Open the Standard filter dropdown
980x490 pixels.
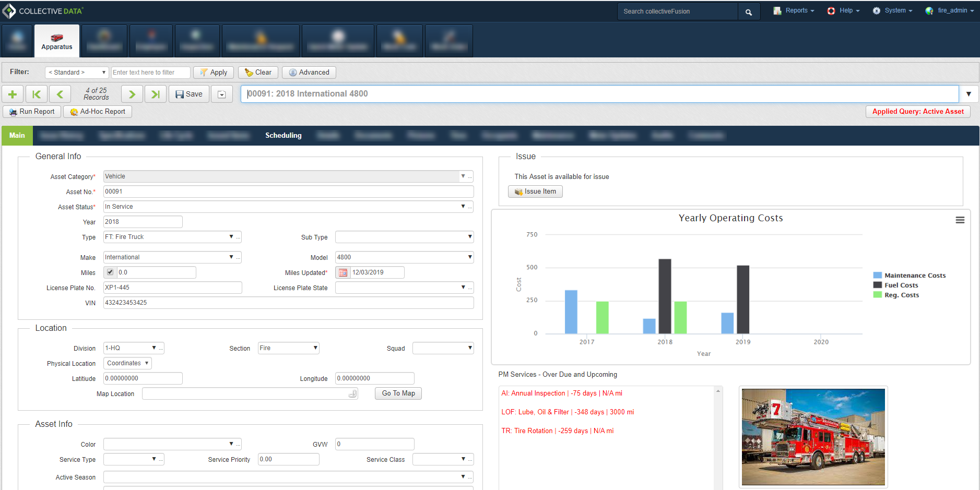[x=77, y=73]
